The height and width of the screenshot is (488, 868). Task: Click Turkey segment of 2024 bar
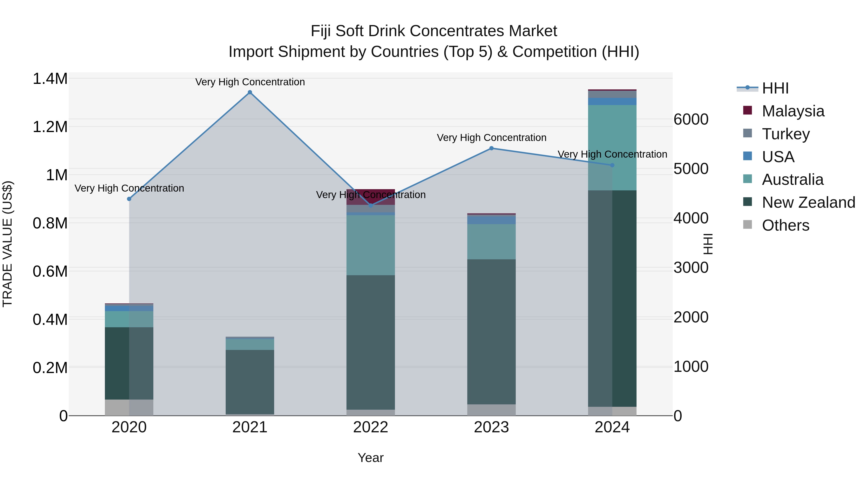point(612,94)
